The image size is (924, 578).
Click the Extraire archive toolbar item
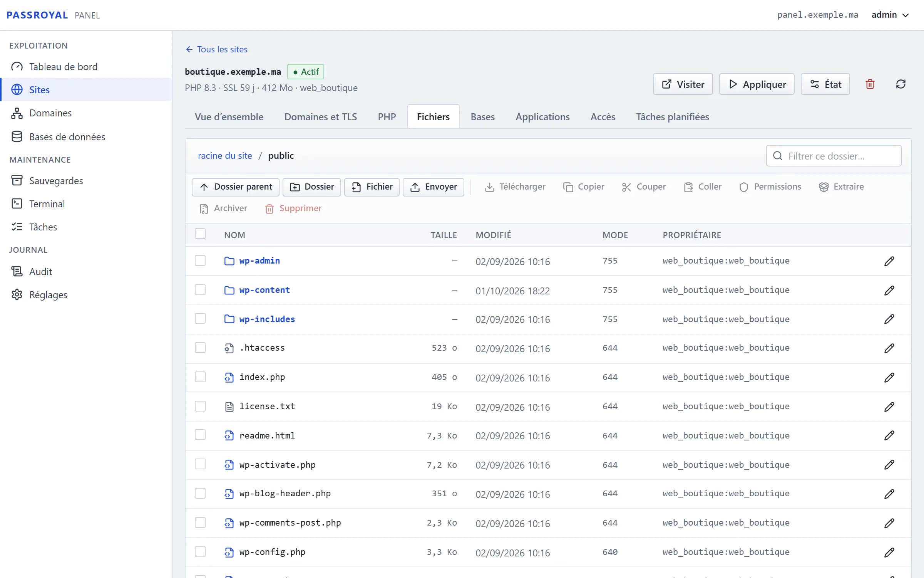point(841,187)
